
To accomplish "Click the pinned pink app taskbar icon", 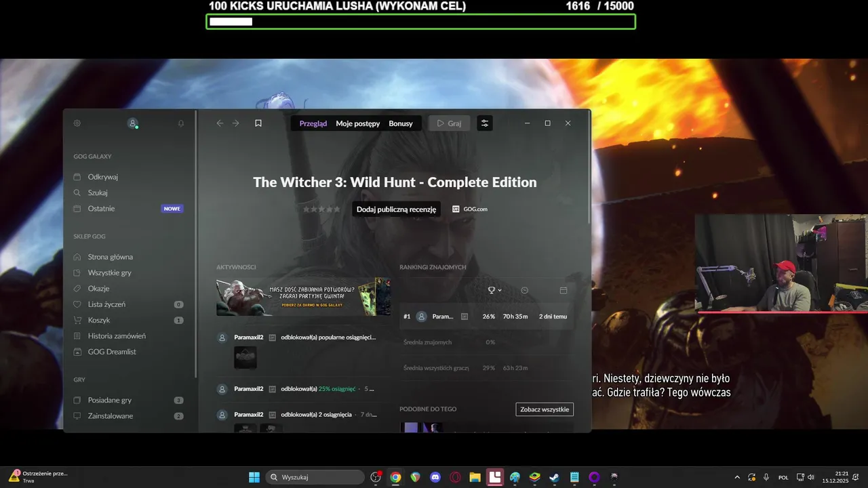I will [495, 477].
